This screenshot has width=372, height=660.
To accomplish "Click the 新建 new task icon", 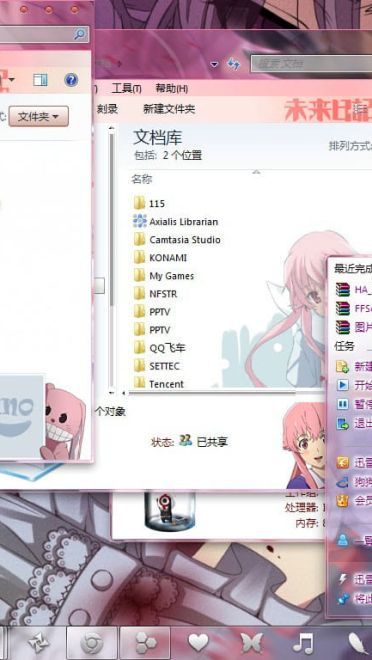I will [x=343, y=367].
